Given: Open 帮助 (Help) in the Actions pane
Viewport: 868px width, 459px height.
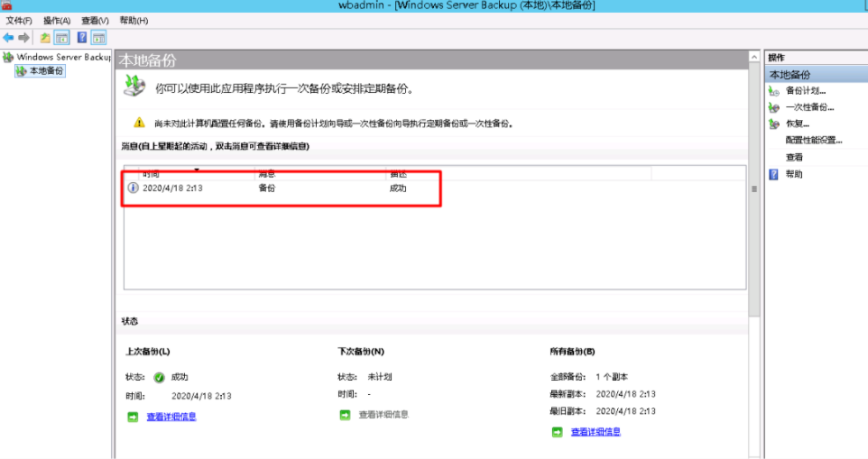Looking at the screenshot, I should tap(794, 174).
